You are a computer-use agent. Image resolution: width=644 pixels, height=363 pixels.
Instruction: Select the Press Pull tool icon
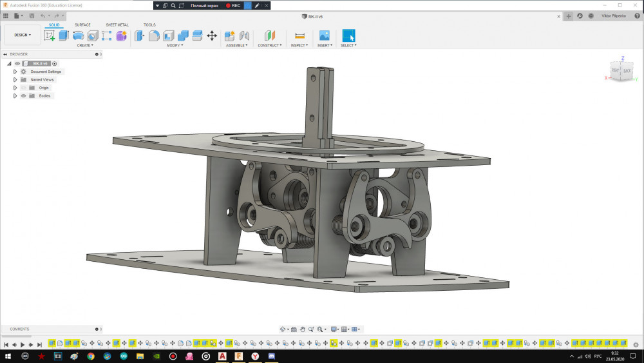(140, 36)
